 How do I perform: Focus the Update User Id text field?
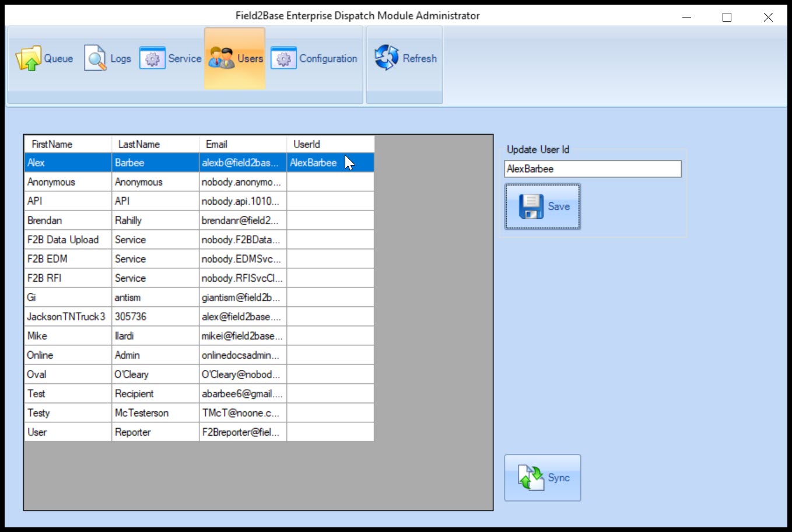coord(593,169)
